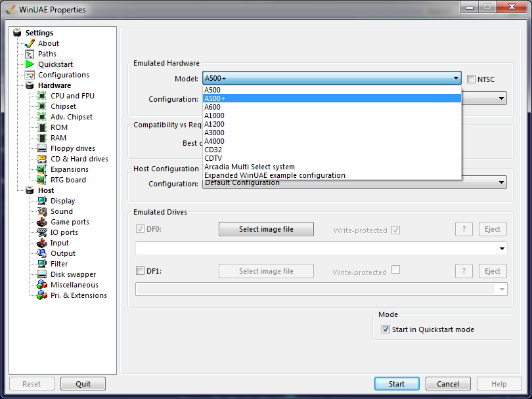This screenshot has width=532, height=399.
Task: Click the DF1 question mark button
Action: pyautogui.click(x=464, y=271)
